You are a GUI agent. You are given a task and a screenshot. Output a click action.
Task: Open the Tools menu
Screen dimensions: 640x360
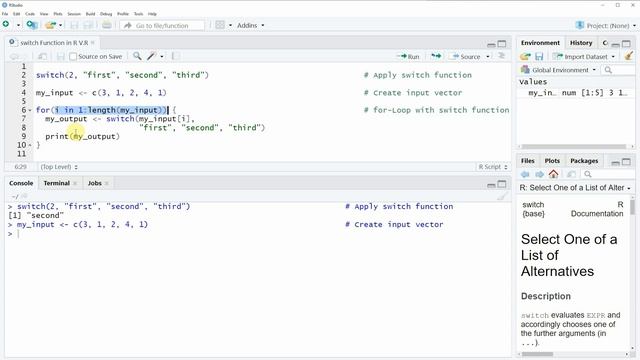tap(139, 14)
